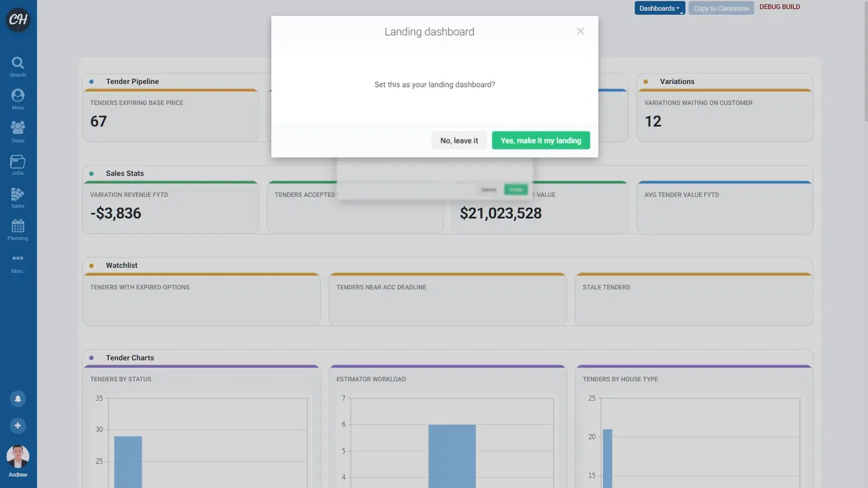Click the DEBUG BUILD label
The height and width of the screenshot is (488, 868).
tap(779, 7)
